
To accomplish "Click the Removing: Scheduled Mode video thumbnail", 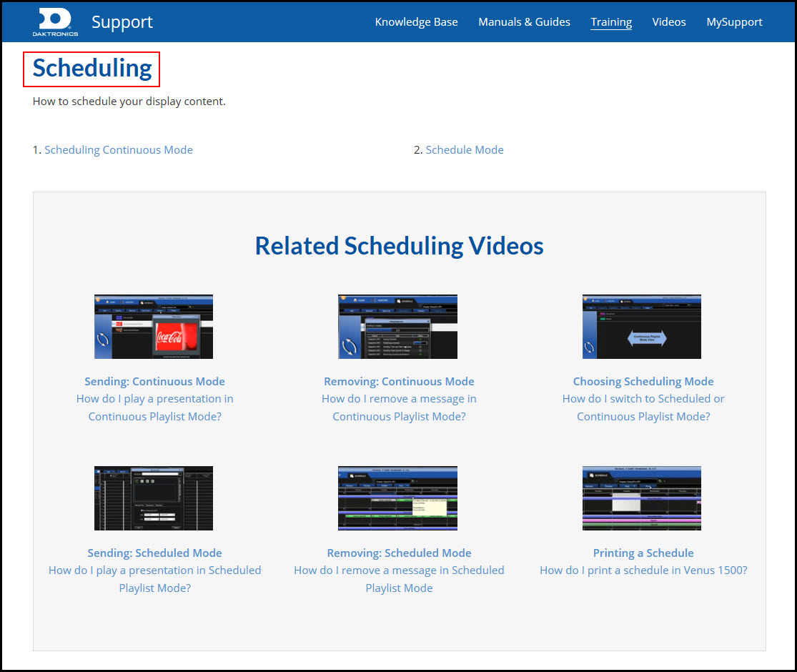I will click(397, 498).
